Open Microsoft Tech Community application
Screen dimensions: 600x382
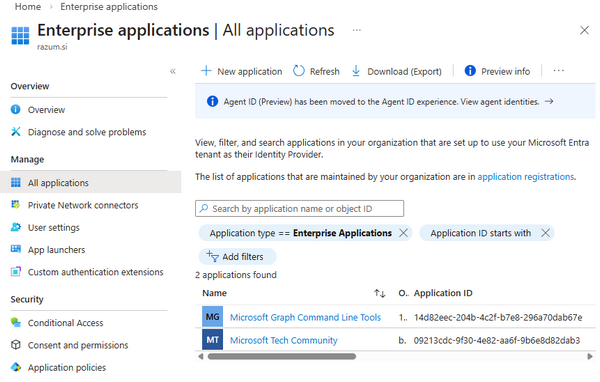(x=284, y=340)
